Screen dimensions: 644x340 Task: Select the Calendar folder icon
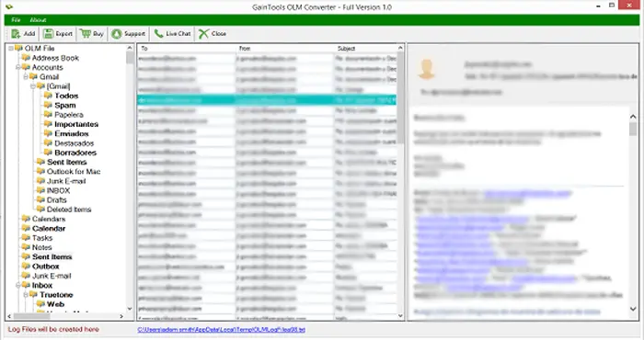[x=26, y=228]
